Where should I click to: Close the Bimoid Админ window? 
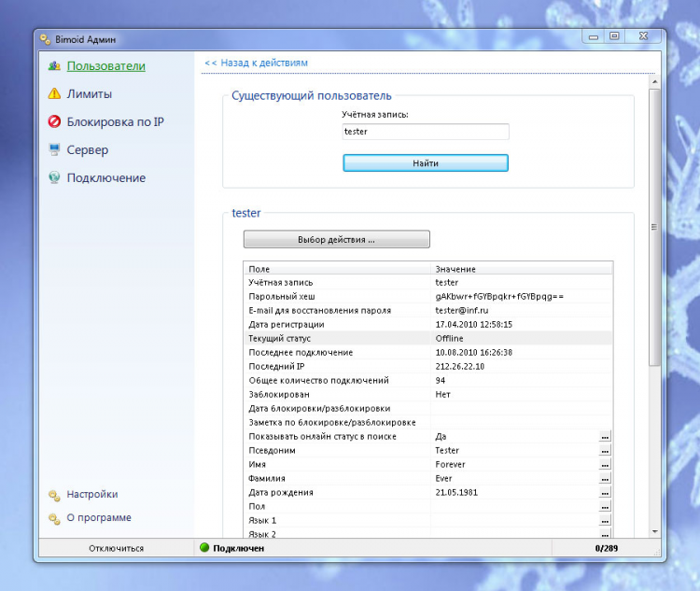coord(643,36)
